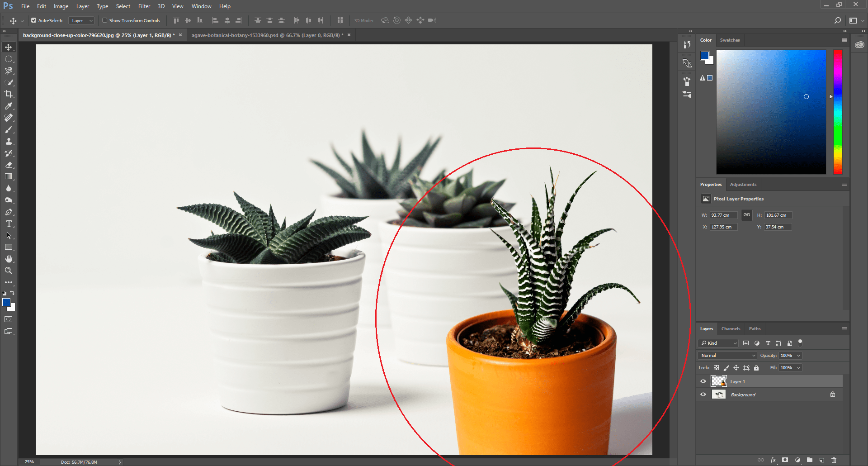Open the Image menu
The height and width of the screenshot is (466, 868).
[x=61, y=6]
